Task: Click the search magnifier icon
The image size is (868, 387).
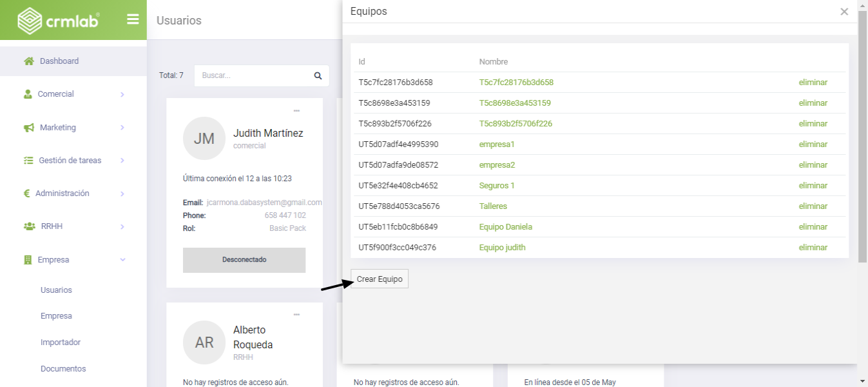Action: coord(318,75)
